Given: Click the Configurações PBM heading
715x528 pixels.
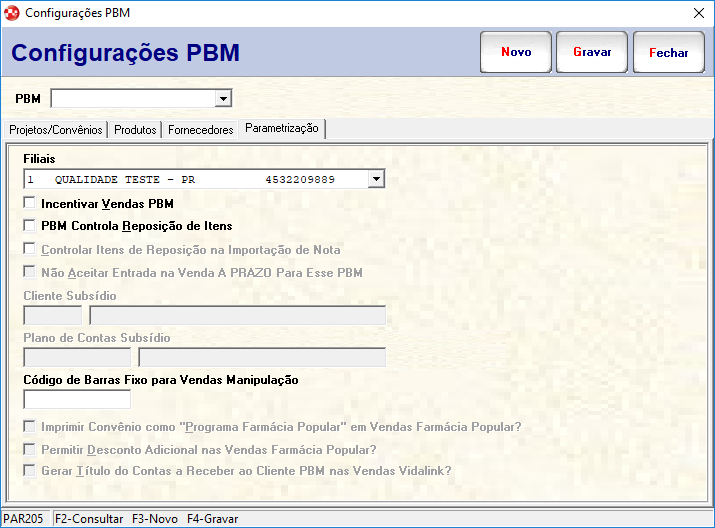Looking at the screenshot, I should click(x=125, y=52).
